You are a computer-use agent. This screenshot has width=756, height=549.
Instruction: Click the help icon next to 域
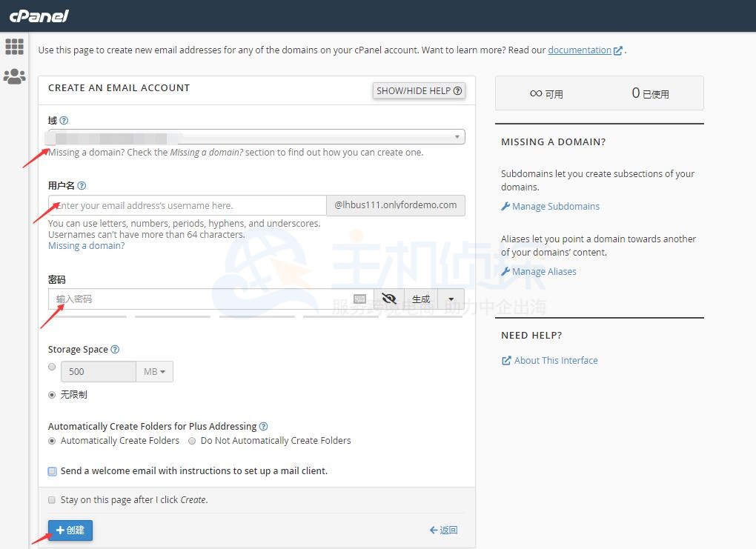tap(64, 121)
